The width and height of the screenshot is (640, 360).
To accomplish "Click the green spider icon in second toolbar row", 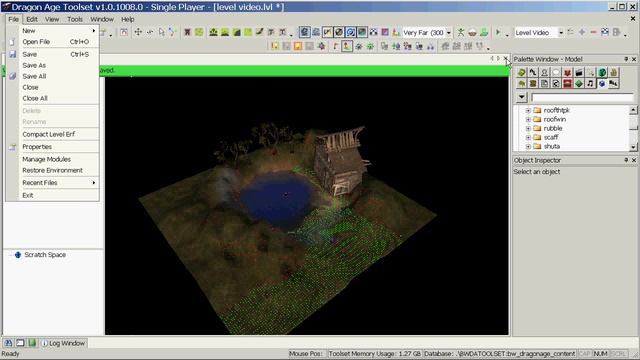I will point(370,46).
